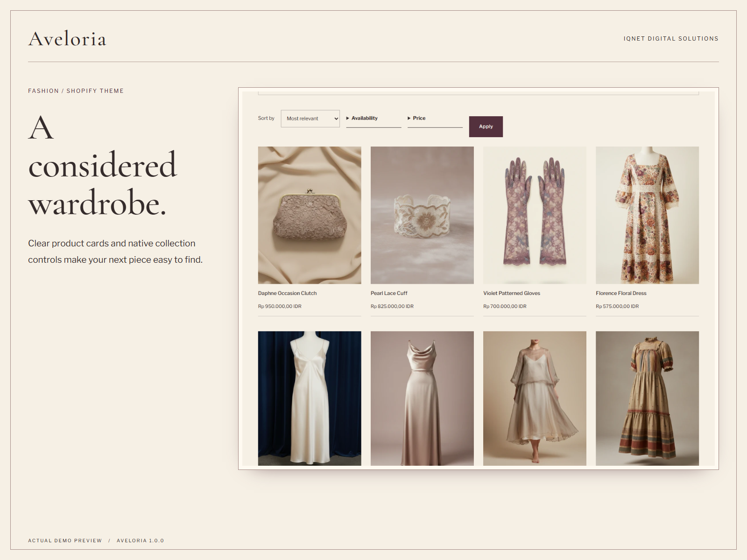Screen dimensions: 747x560
Task: Click the FASHION / SHOPIFY THEME label
Action: [76, 91]
